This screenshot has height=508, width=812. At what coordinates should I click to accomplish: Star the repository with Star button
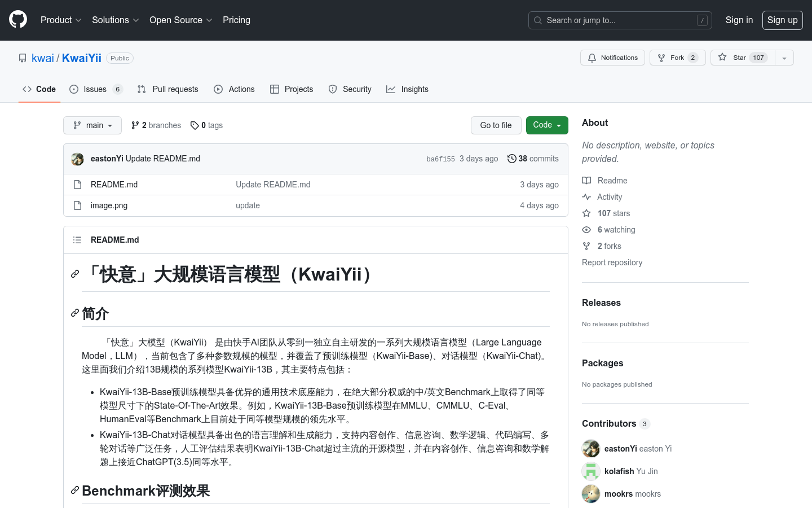pos(743,58)
